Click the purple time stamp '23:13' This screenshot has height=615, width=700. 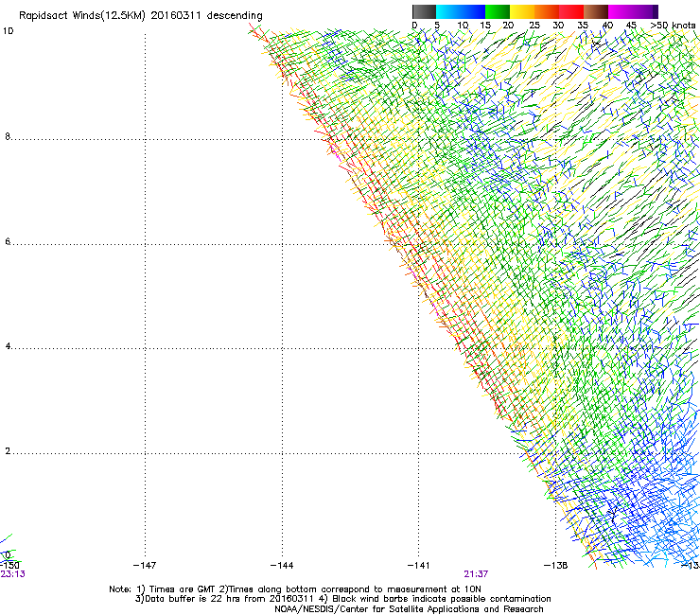click(13, 574)
